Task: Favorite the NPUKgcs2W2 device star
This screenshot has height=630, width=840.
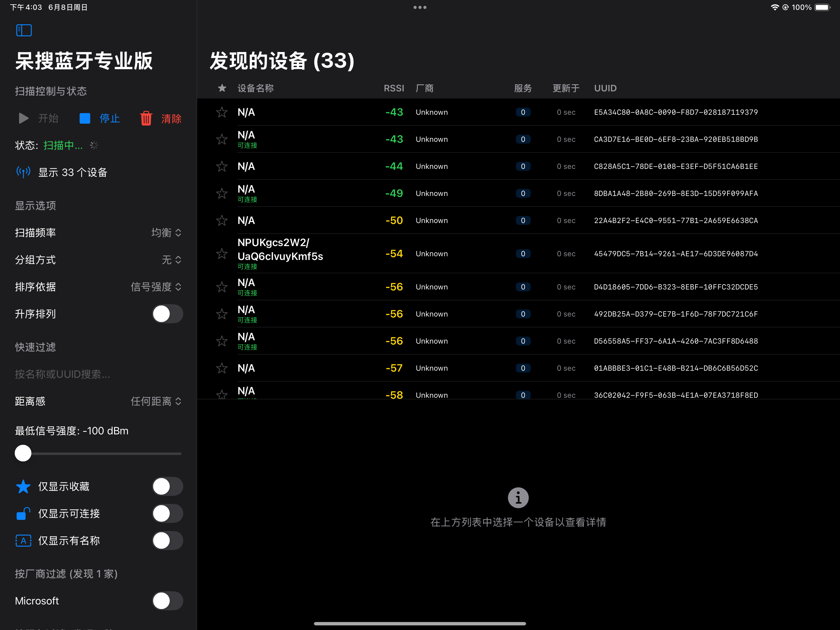Action: [x=222, y=253]
